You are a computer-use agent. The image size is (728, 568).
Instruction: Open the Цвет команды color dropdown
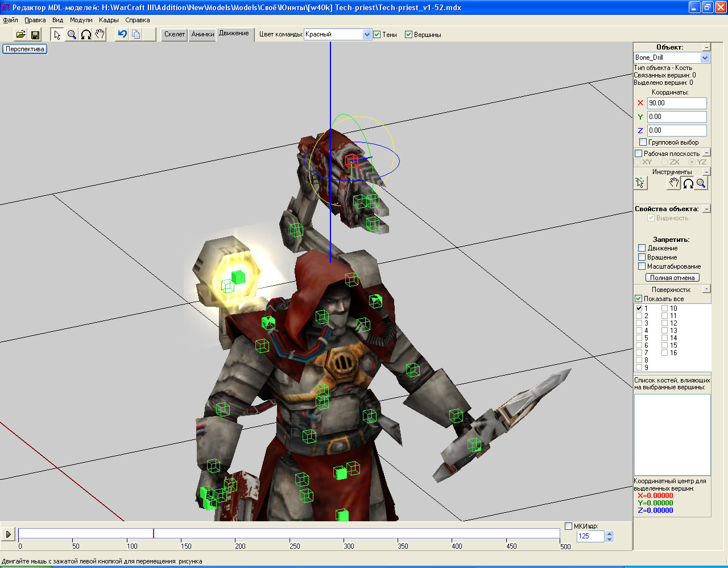point(367,35)
